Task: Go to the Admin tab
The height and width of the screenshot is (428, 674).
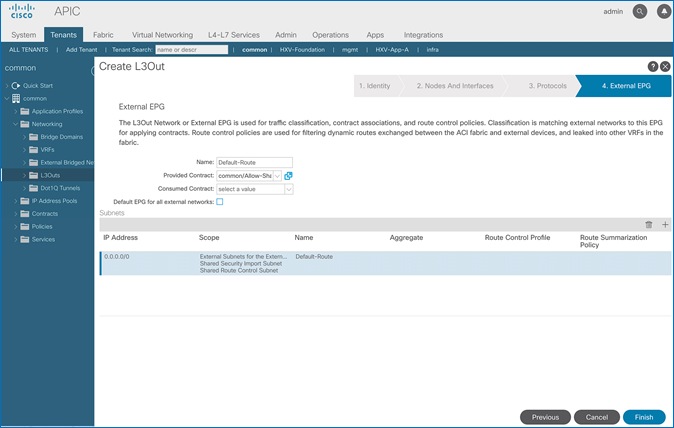Action: pos(286,35)
